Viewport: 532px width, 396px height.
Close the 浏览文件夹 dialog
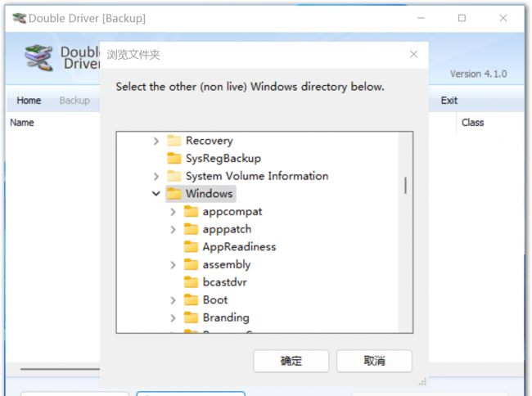tap(413, 54)
